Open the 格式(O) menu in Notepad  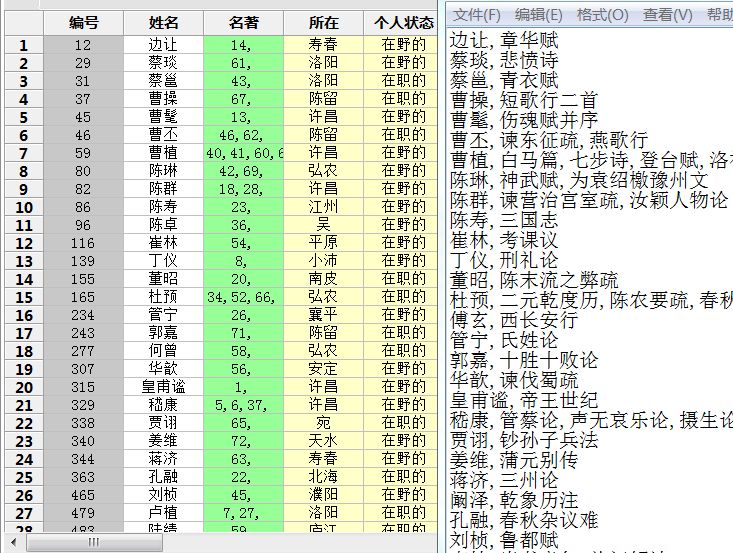(602, 15)
